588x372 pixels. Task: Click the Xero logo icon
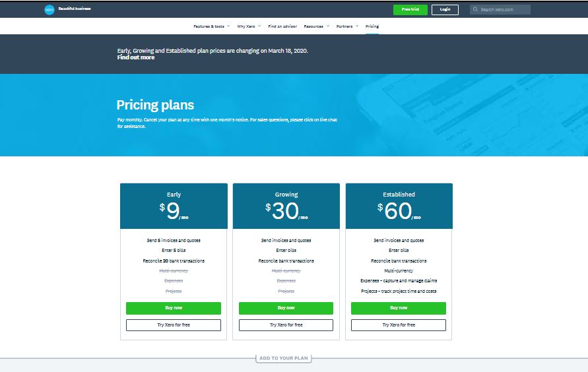click(49, 10)
